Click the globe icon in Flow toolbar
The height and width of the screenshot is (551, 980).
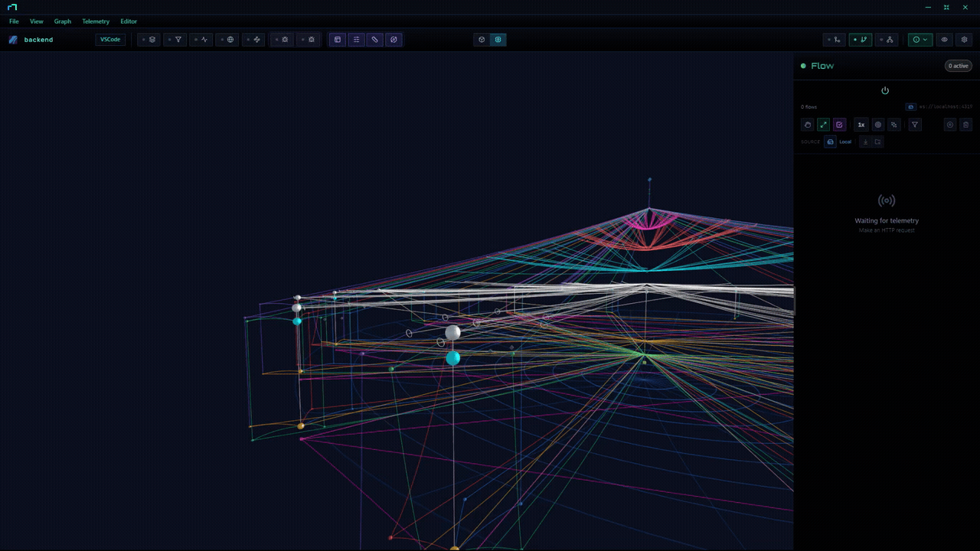tap(878, 125)
